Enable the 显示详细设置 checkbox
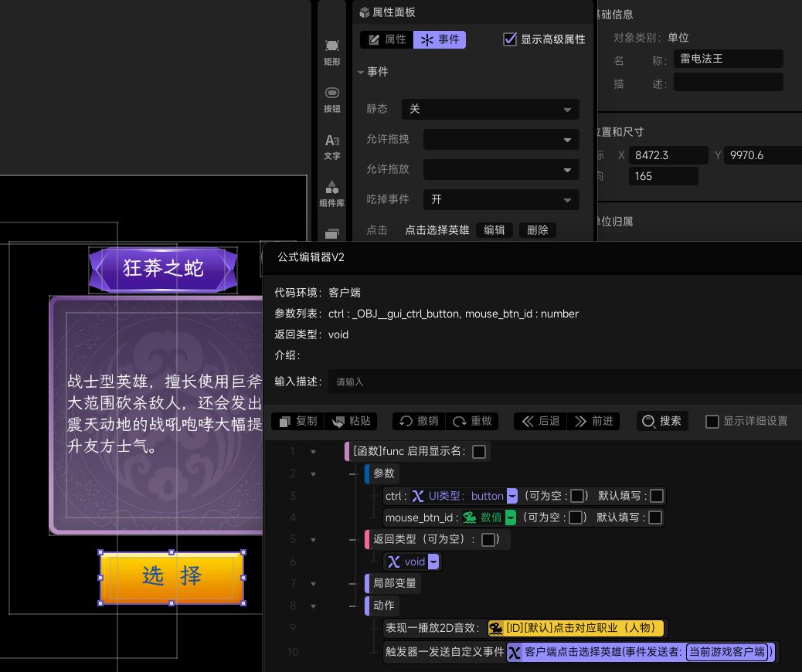Viewport: 802px width, 672px height. [712, 422]
